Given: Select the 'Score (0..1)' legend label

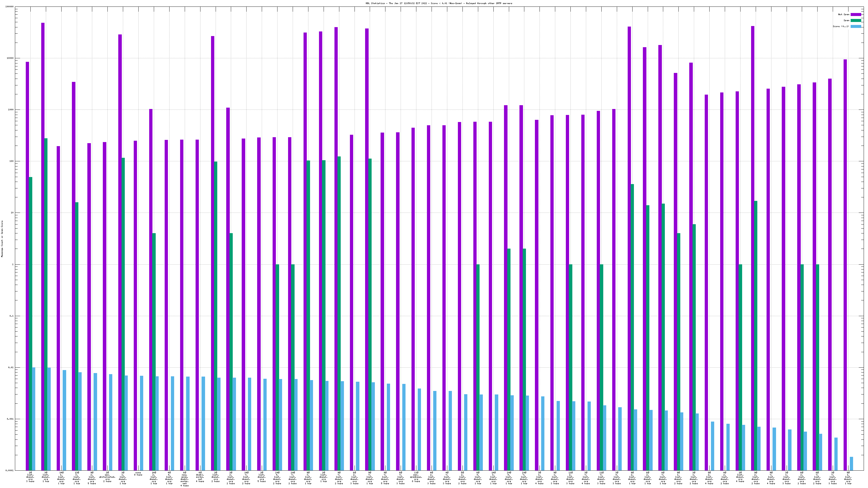Looking at the screenshot, I should coord(841,26).
